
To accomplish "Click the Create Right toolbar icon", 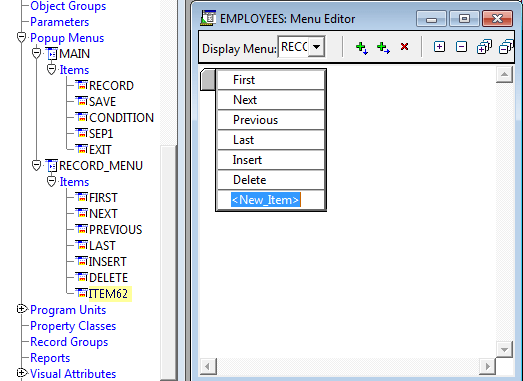I will point(383,48).
